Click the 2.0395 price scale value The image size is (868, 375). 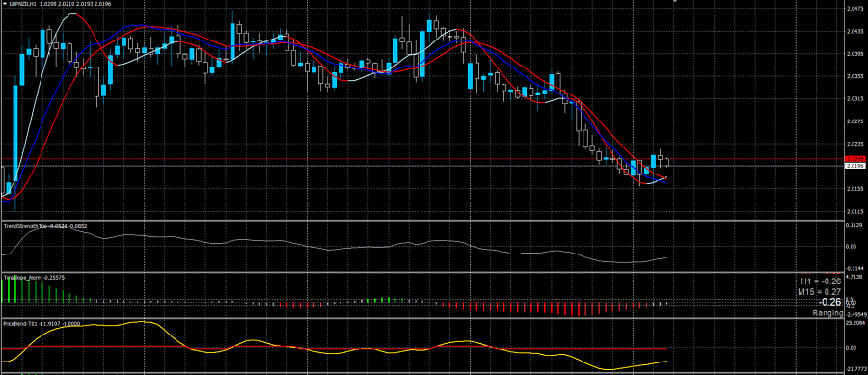tap(854, 54)
